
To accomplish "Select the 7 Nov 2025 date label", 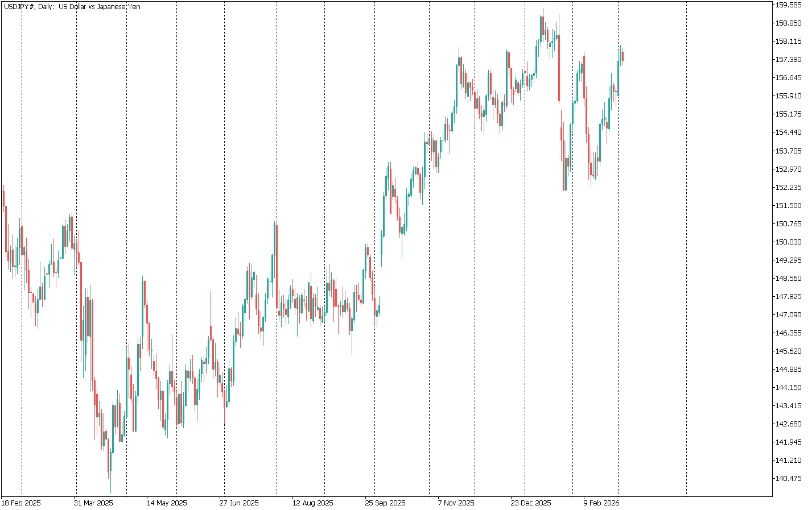I will [456, 503].
